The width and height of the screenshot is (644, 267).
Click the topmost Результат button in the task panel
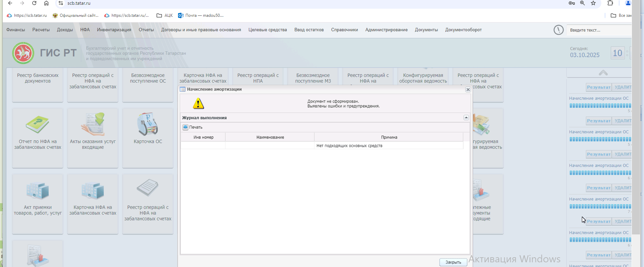pyautogui.click(x=599, y=87)
